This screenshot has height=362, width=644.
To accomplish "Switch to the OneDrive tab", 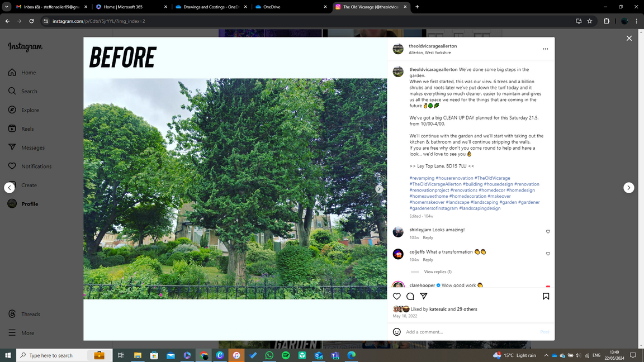I will pyautogui.click(x=291, y=7).
